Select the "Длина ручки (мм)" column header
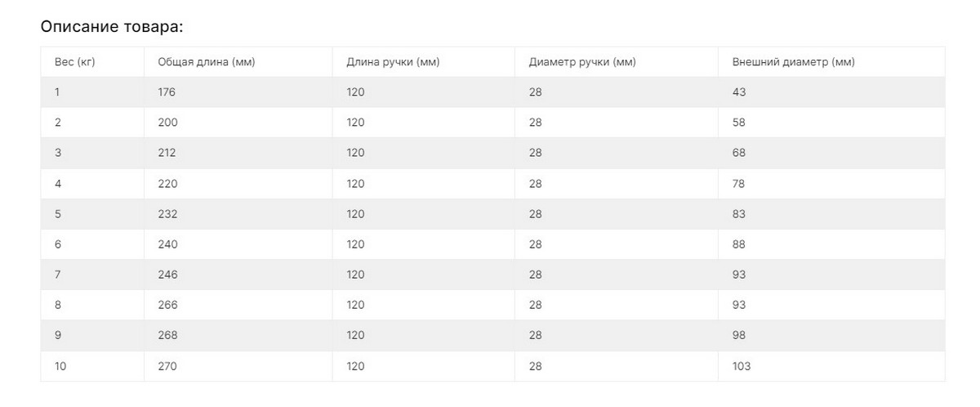Image resolution: width=980 pixels, height=407 pixels. (x=393, y=62)
